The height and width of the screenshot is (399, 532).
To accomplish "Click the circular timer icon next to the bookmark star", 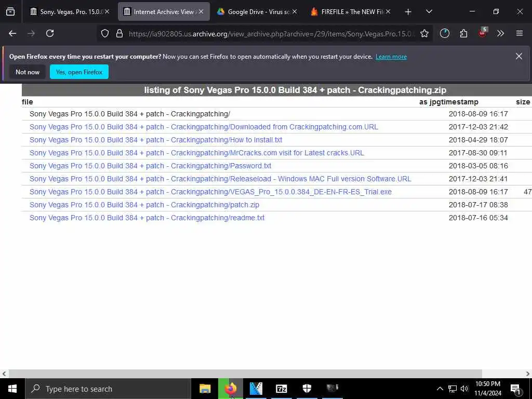I will tap(445, 33).
